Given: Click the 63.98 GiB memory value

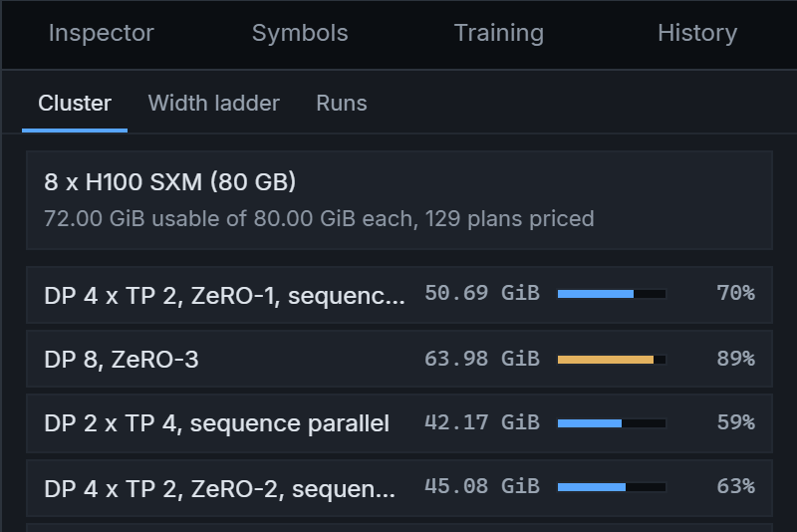Looking at the screenshot, I should (482, 359).
